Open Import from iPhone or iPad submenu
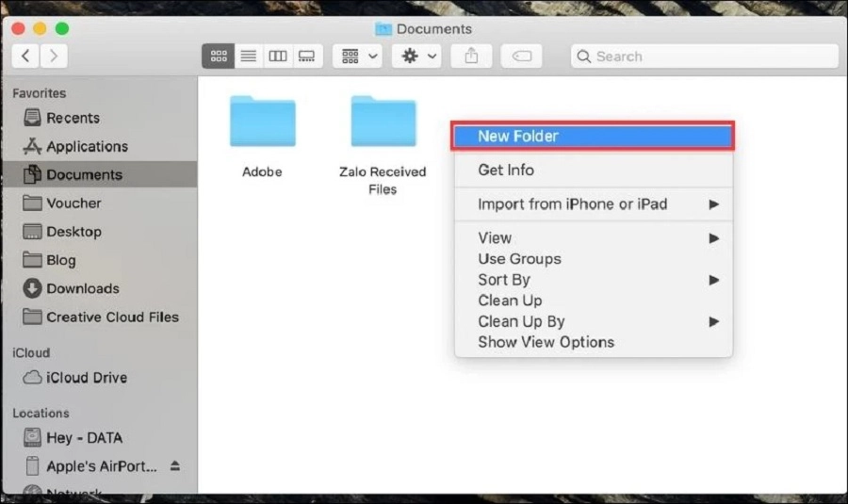The height and width of the screenshot is (504, 848). click(594, 203)
